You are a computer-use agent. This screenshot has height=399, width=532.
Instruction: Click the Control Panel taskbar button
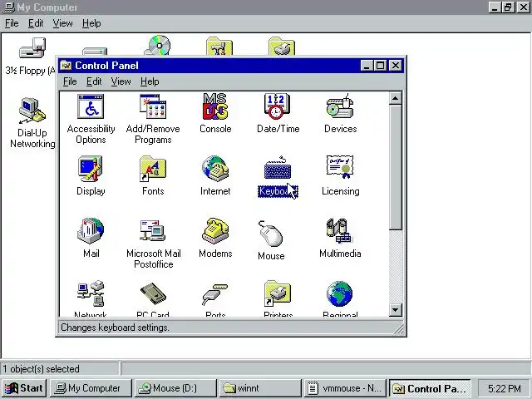430,388
